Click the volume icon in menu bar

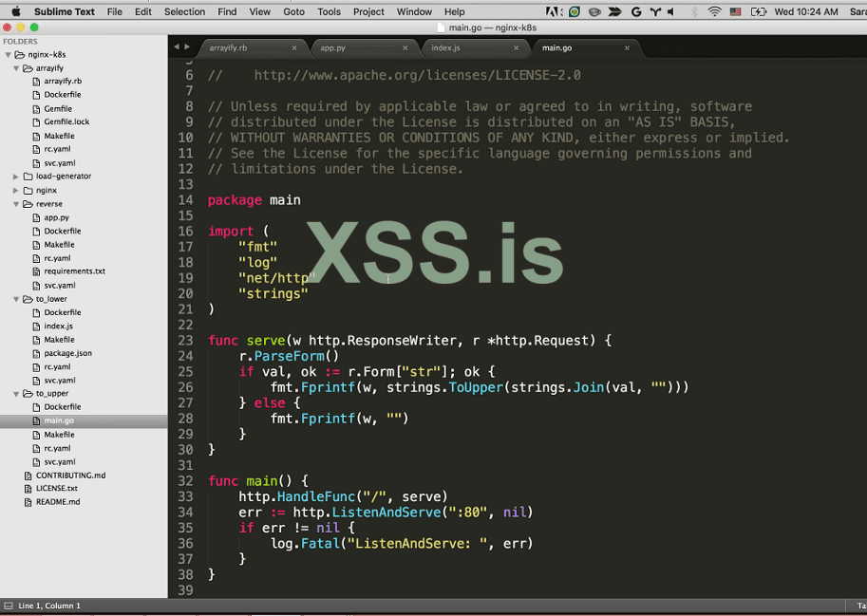(x=671, y=11)
